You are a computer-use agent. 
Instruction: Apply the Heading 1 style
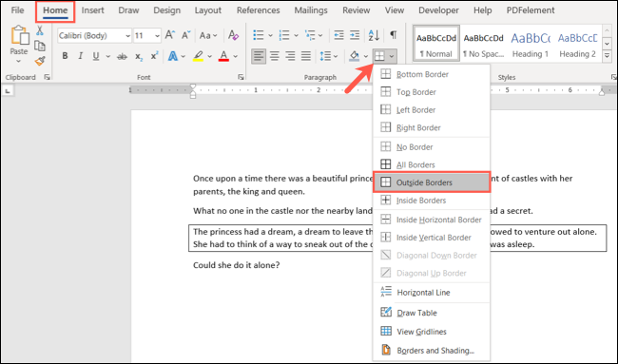[x=531, y=44]
